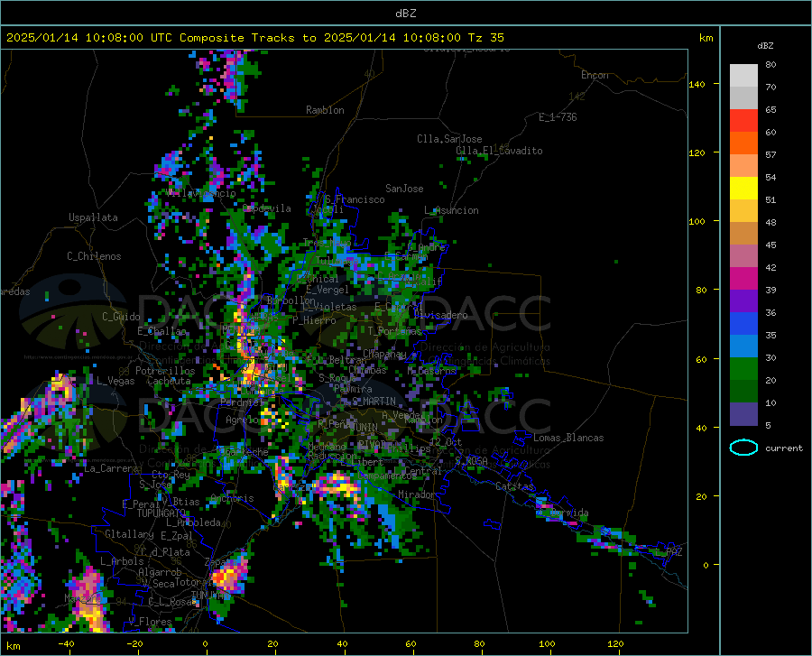Click the 'km' label at top-right of map
The width and height of the screenshot is (812, 656).
pos(706,38)
